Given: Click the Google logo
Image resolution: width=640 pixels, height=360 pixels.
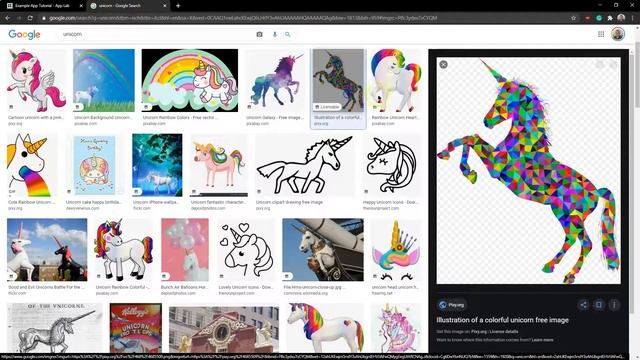Looking at the screenshot, I should coord(24,34).
